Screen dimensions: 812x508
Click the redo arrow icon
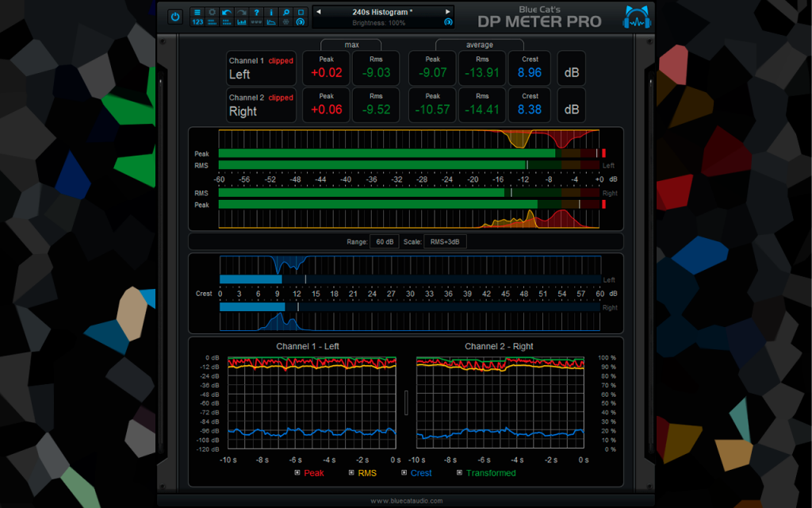(241, 12)
